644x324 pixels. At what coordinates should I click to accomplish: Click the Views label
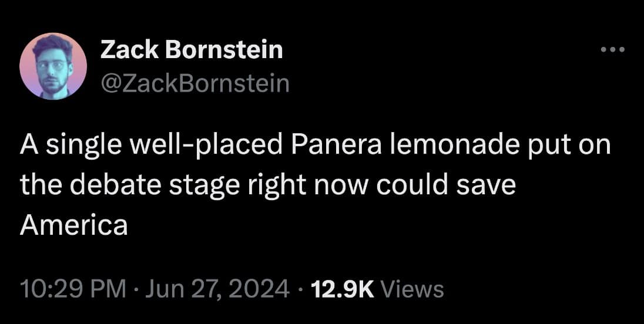click(412, 288)
